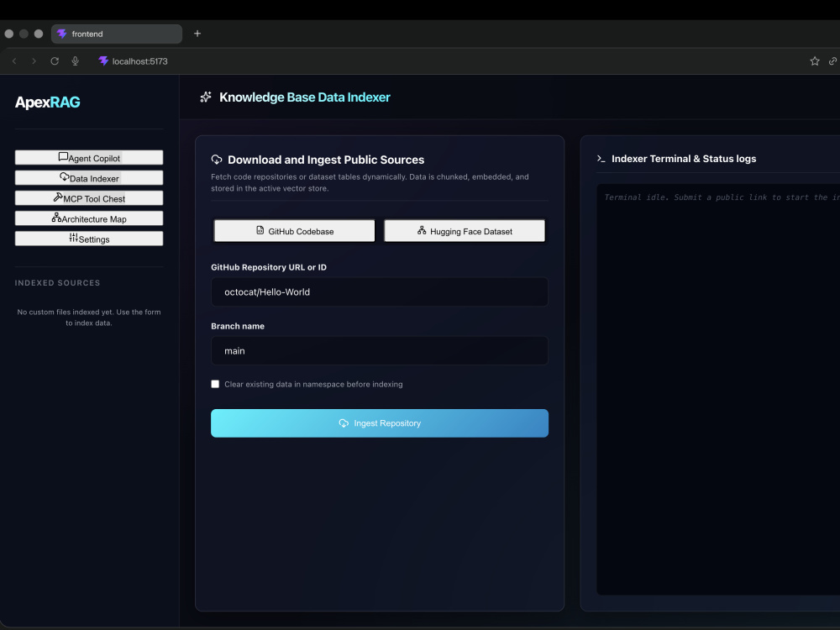Click the Ingest Repository button
Screen dimensions: 840x630
pos(380,423)
